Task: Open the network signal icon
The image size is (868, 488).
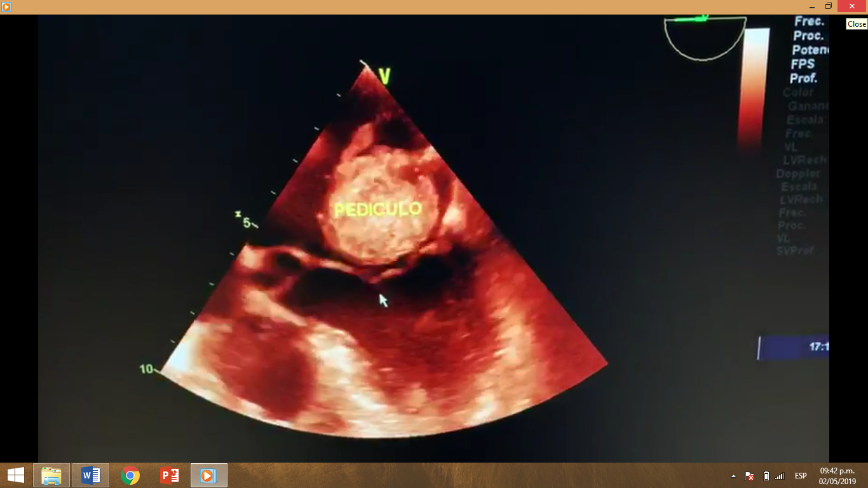Action: click(x=780, y=476)
